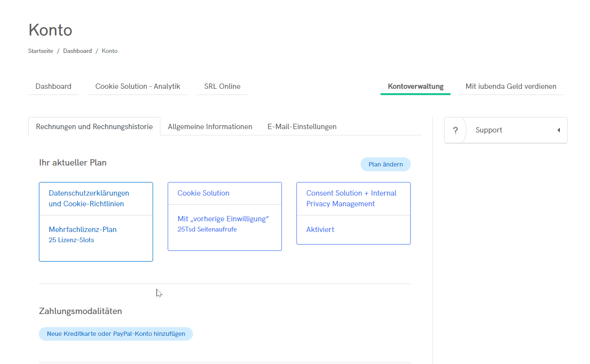Viewport: 590px width, 364px height.
Task: Open the Cookie Solution card heading
Action: (x=203, y=193)
